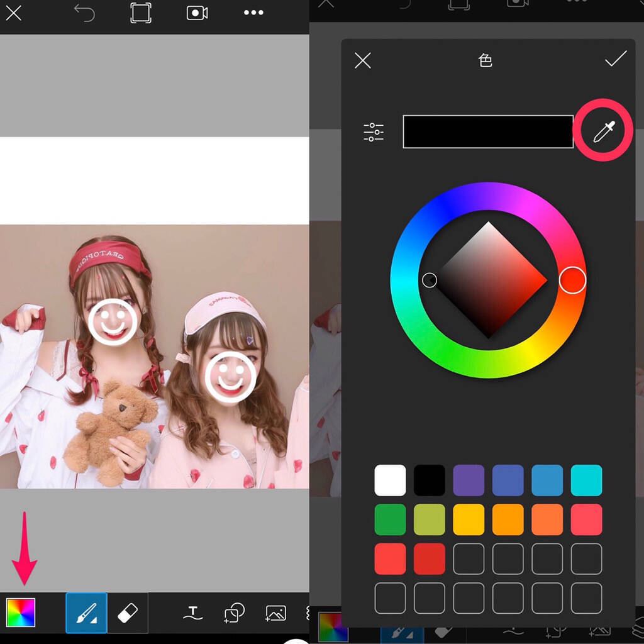Open the three-dot more options menu
Image resolution: width=644 pixels, height=644 pixels.
(x=253, y=13)
